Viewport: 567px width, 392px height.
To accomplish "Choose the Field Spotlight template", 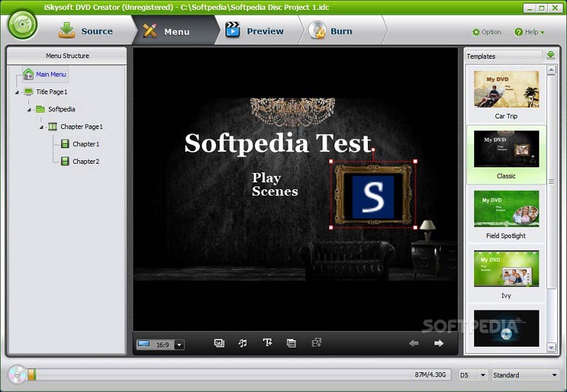I will click(506, 215).
